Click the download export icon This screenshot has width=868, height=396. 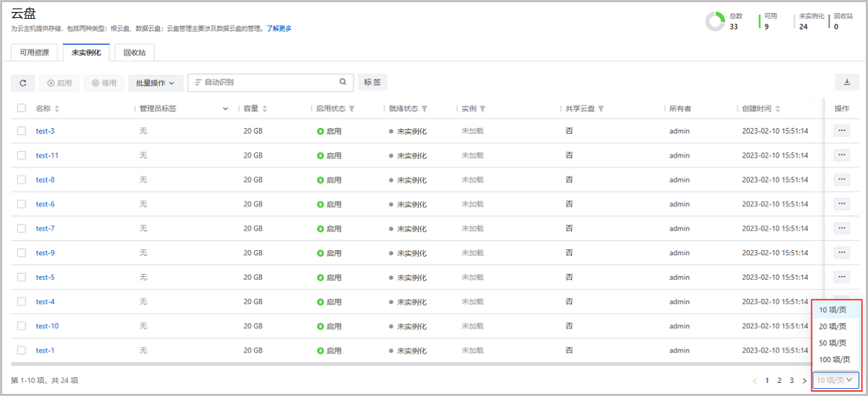(x=846, y=82)
